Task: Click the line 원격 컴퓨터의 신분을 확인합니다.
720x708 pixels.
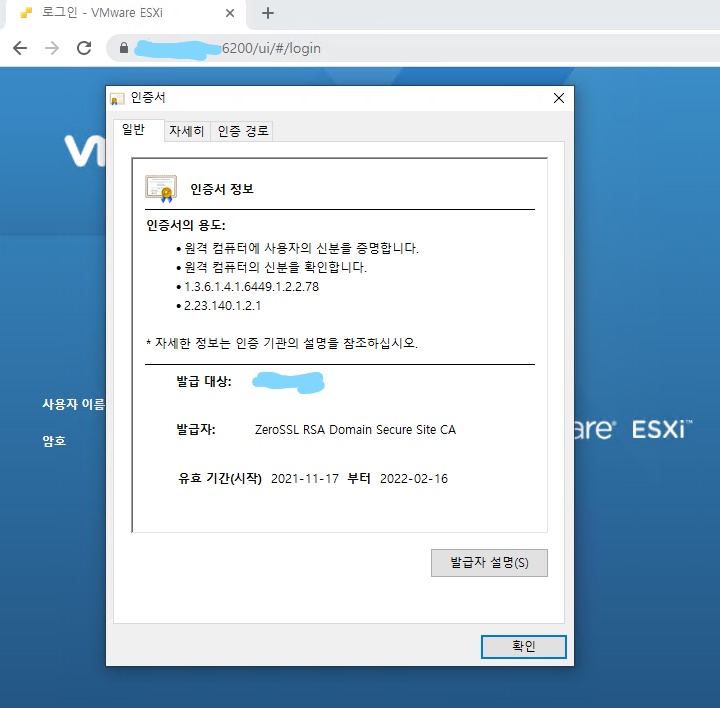Action: pos(275,267)
